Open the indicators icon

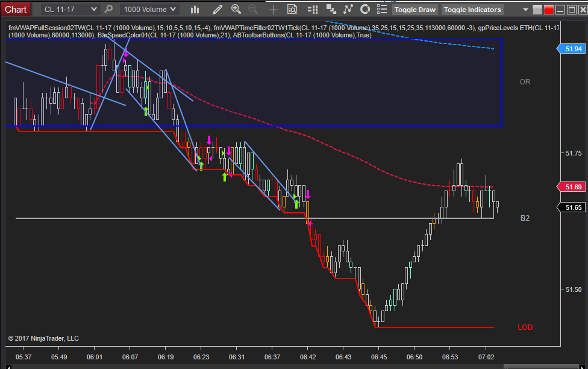click(348, 9)
